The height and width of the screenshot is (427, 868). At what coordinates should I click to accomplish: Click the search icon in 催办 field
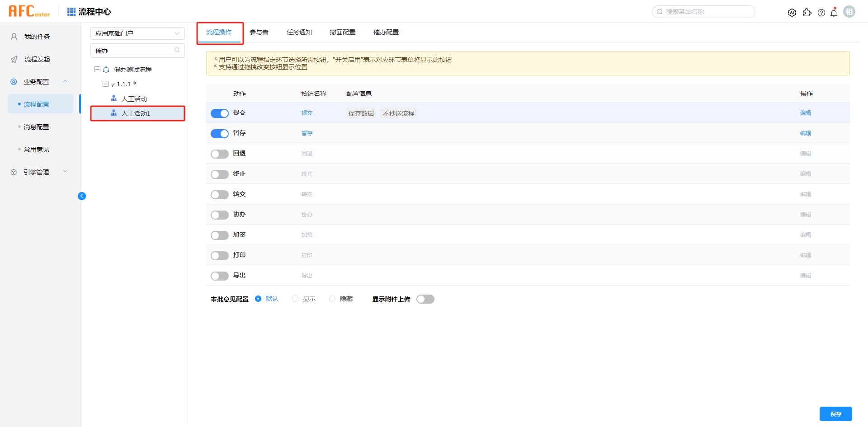pyautogui.click(x=177, y=50)
